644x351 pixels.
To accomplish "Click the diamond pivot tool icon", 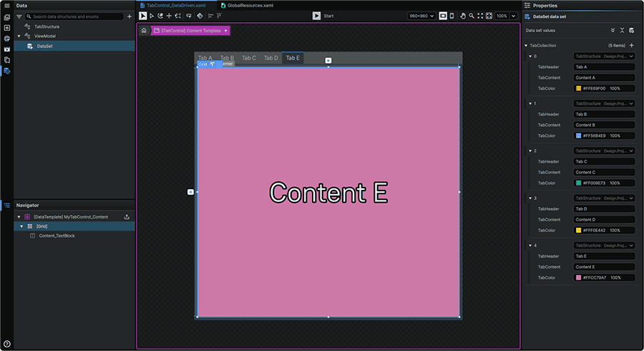I will click(x=200, y=16).
